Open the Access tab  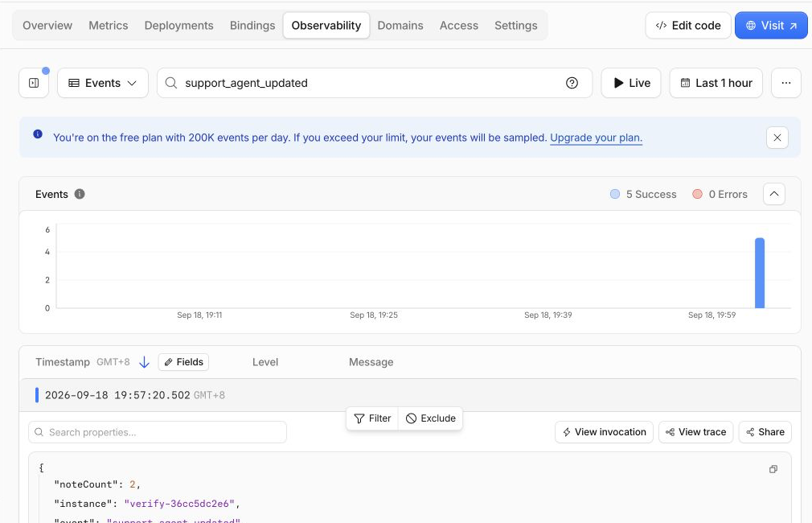[x=459, y=26]
